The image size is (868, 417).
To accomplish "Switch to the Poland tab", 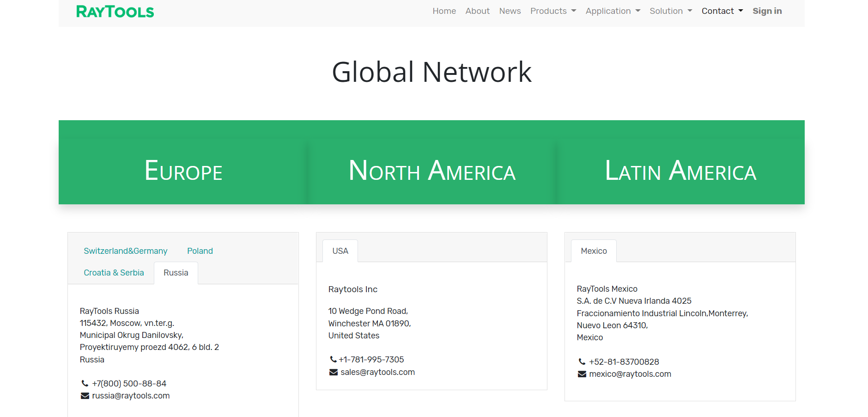I will pos(200,251).
